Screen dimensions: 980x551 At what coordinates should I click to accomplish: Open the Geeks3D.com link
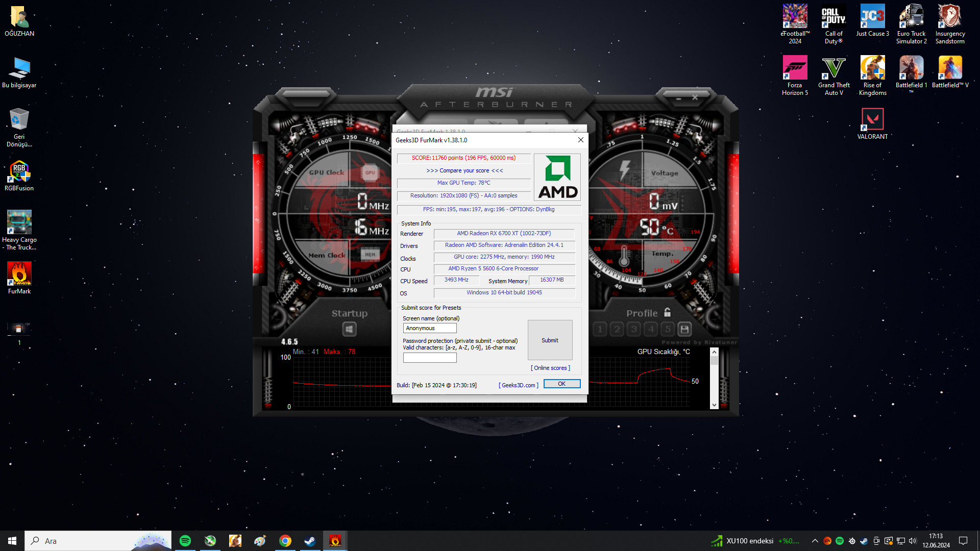click(518, 385)
